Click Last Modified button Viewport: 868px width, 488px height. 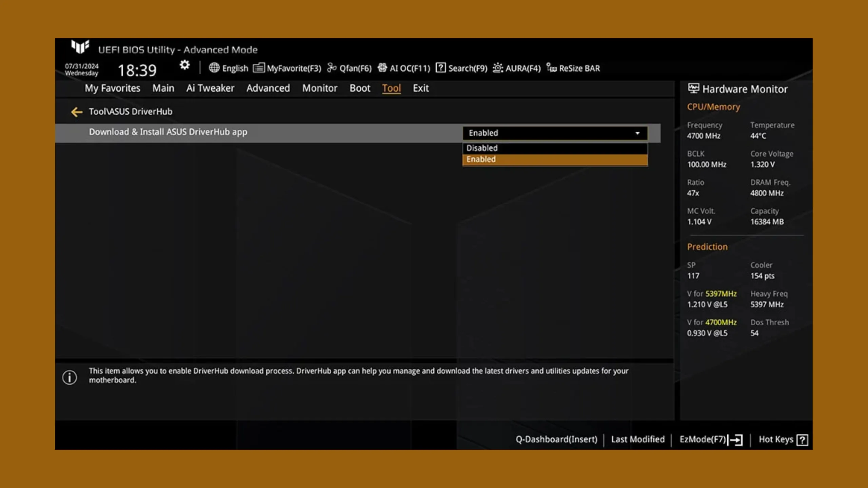(637, 439)
